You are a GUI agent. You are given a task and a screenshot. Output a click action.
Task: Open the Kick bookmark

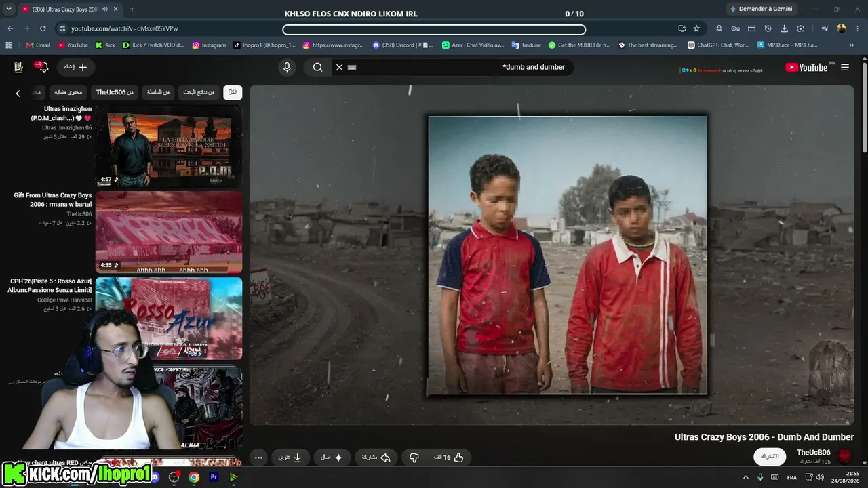105,45
